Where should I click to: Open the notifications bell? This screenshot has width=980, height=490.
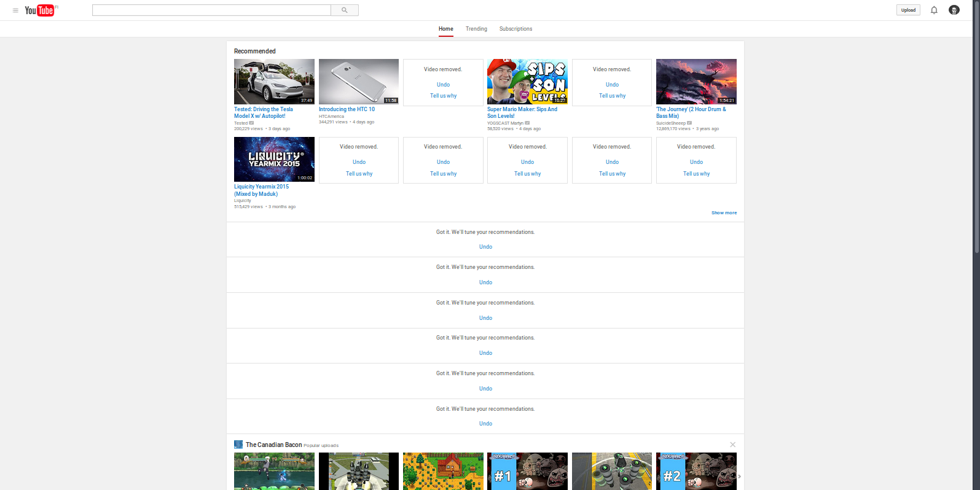(x=934, y=10)
